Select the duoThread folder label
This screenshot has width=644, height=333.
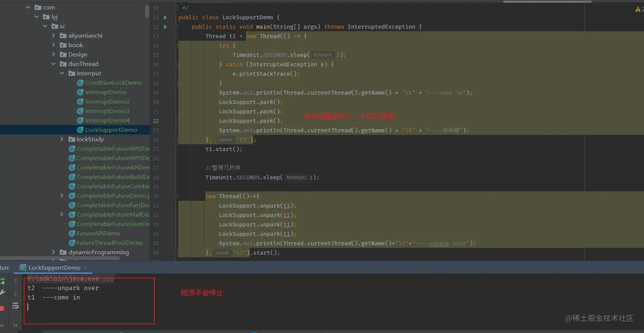pyautogui.click(x=83, y=64)
